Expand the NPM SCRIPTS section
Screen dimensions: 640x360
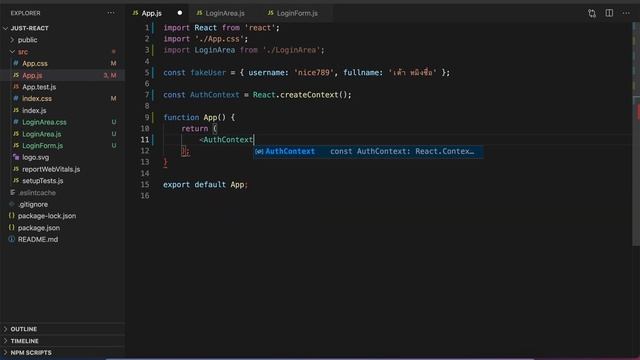[x=6, y=352]
